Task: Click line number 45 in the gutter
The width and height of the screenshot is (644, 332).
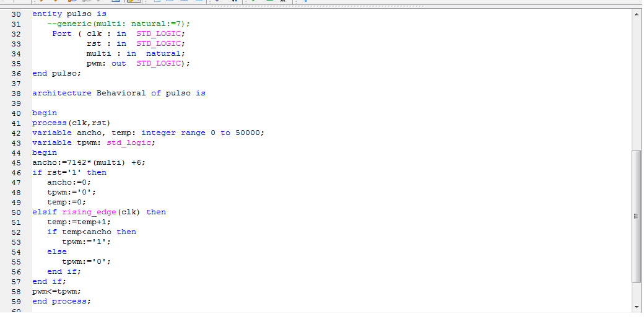Action: pos(16,163)
